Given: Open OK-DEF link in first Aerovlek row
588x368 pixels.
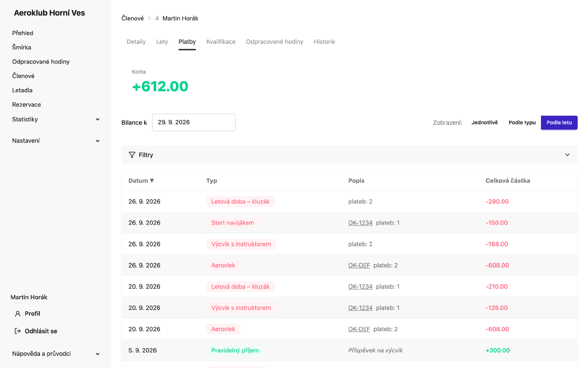Looking at the screenshot, I should click(x=359, y=265).
